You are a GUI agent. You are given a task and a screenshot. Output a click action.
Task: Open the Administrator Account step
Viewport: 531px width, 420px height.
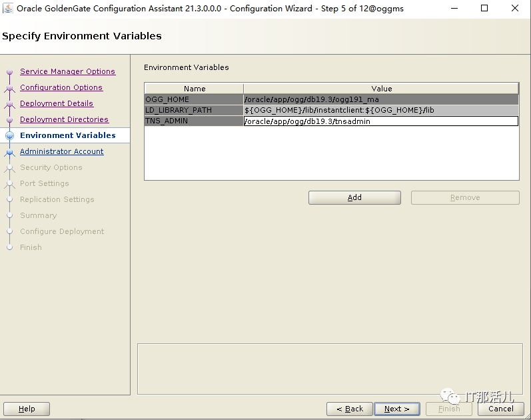62,151
